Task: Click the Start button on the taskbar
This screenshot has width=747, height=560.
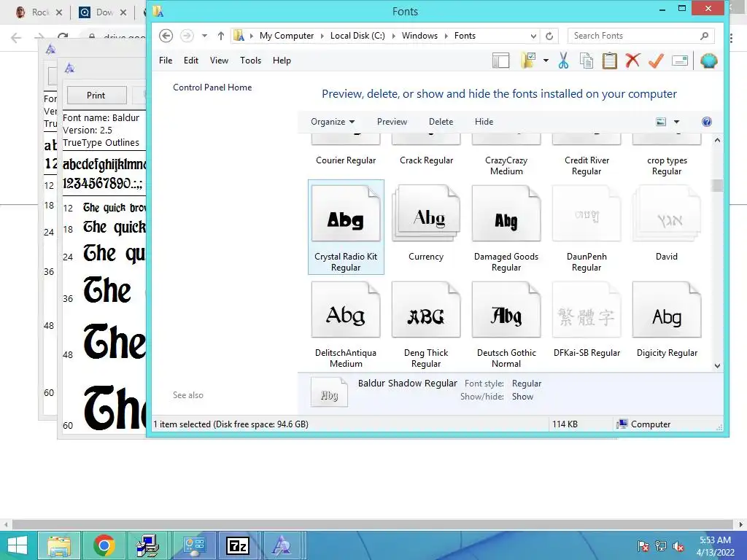Action: (x=18, y=545)
